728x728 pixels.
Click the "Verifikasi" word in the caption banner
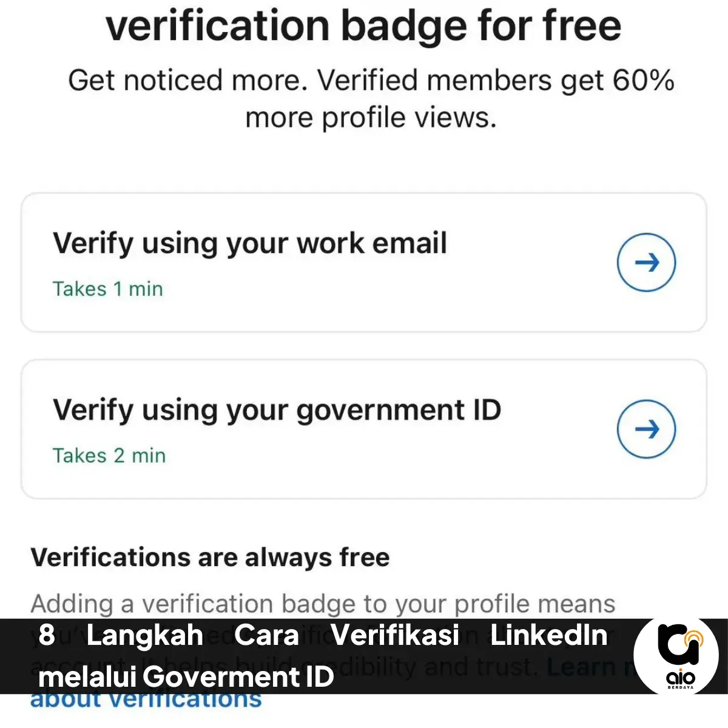pyautogui.click(x=395, y=635)
